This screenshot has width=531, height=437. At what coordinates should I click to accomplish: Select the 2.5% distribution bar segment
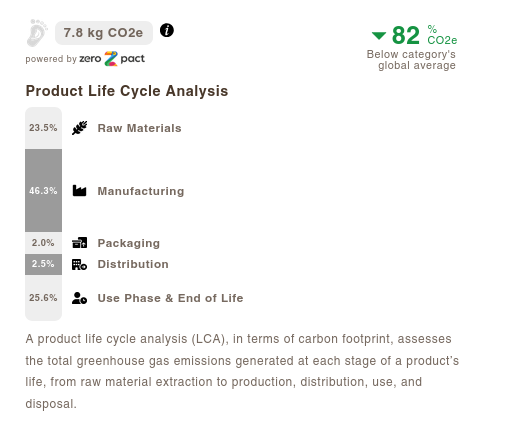pyautogui.click(x=43, y=264)
